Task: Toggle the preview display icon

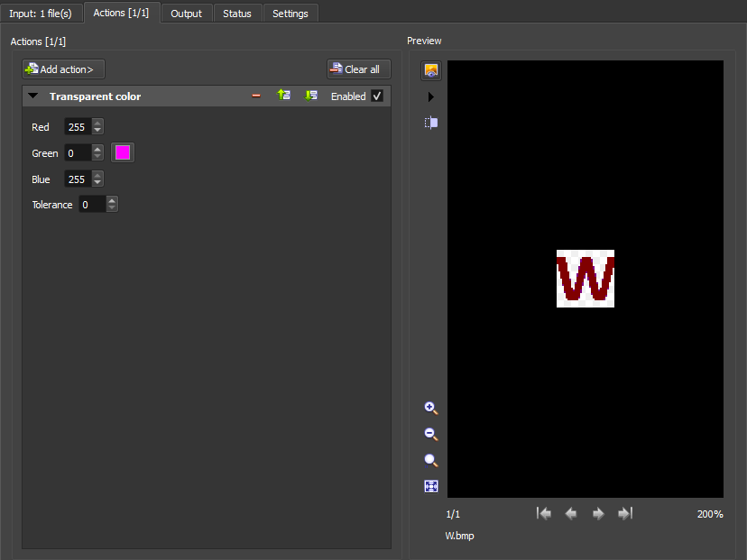Action: (x=431, y=70)
